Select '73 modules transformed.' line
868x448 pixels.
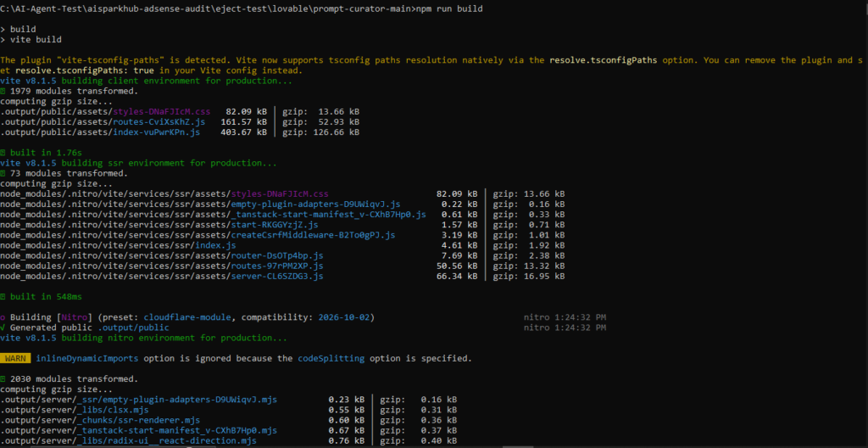click(64, 174)
